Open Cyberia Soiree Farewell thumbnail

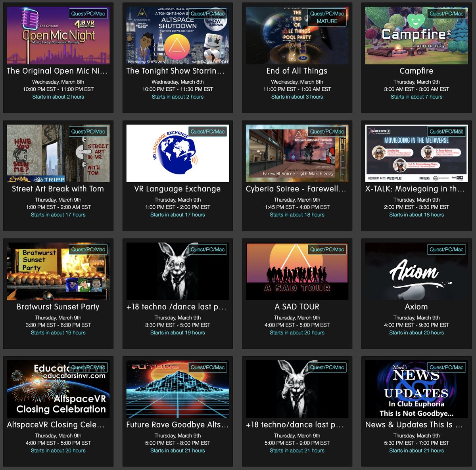click(x=297, y=153)
